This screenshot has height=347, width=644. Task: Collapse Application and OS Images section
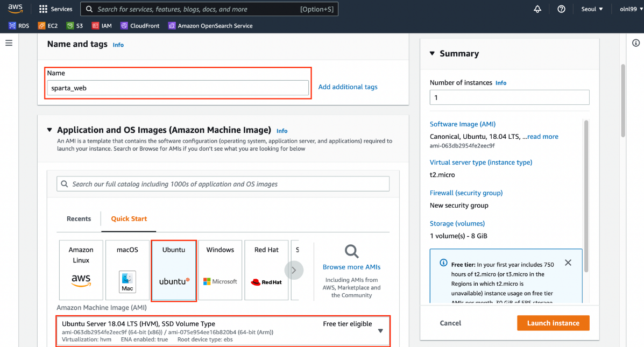(49, 130)
